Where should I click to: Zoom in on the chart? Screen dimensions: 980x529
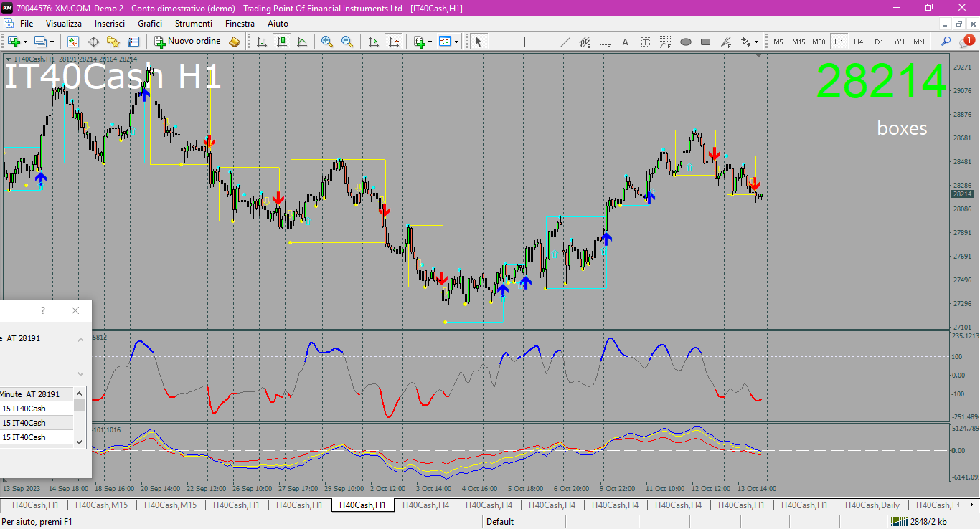327,42
